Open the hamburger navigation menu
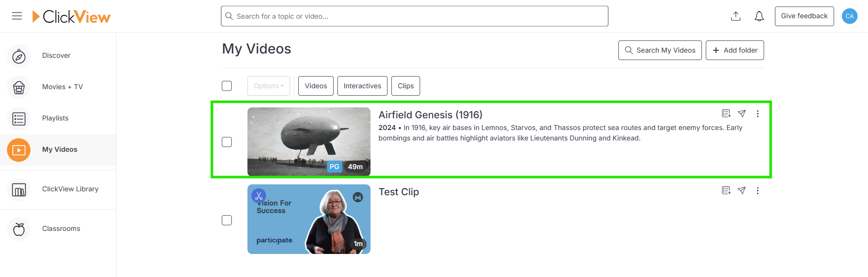This screenshot has width=868, height=277. click(17, 16)
